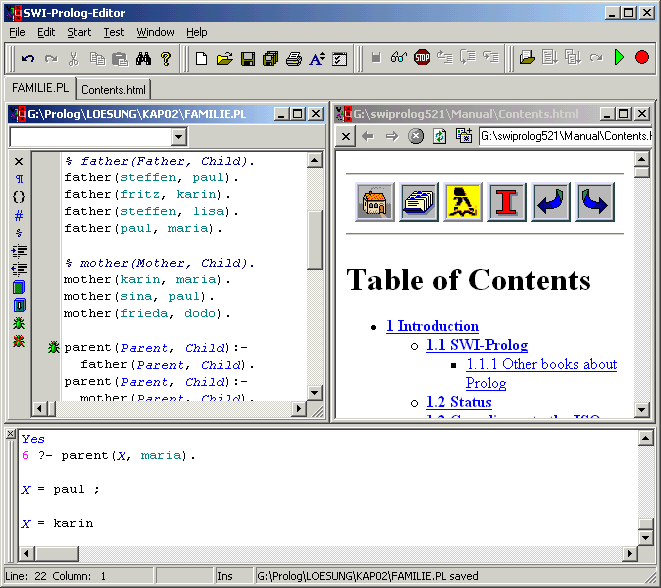Click the manual page scrollbar down arrow
This screenshot has width=661, height=588.
pyautogui.click(x=642, y=409)
